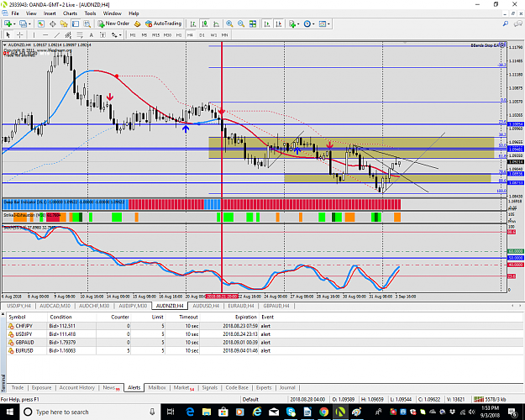Zoom in on the chart
Viewport: 525px width, 420px height.
[x=229, y=24]
